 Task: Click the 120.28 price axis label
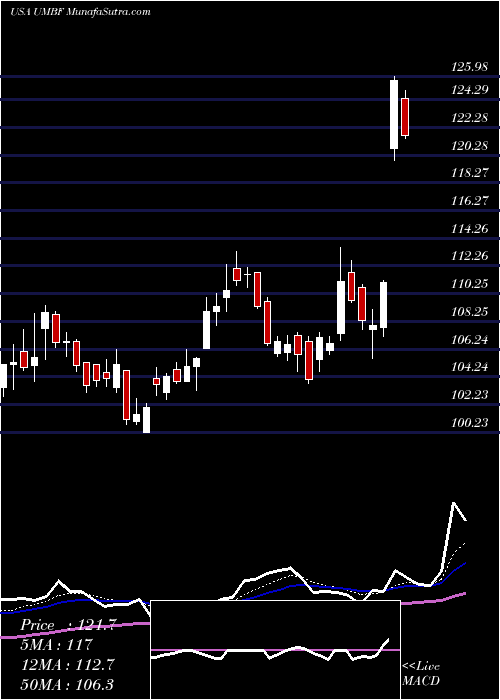(470, 146)
